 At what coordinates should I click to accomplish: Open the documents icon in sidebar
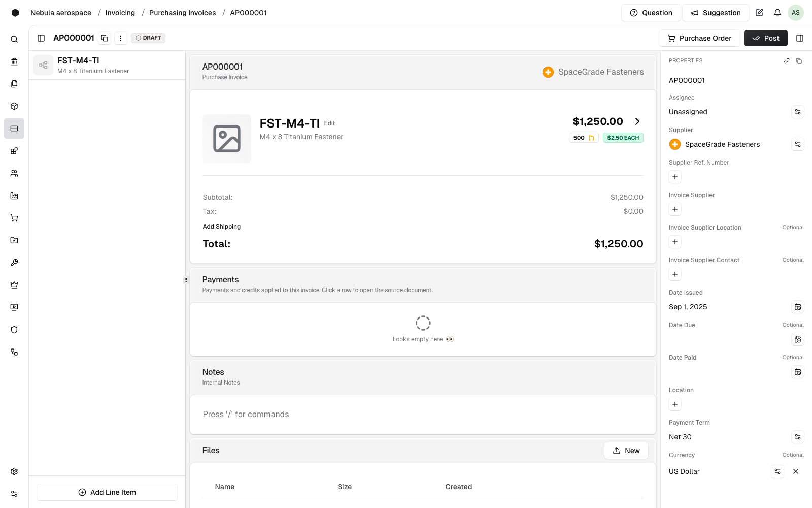pos(14,84)
